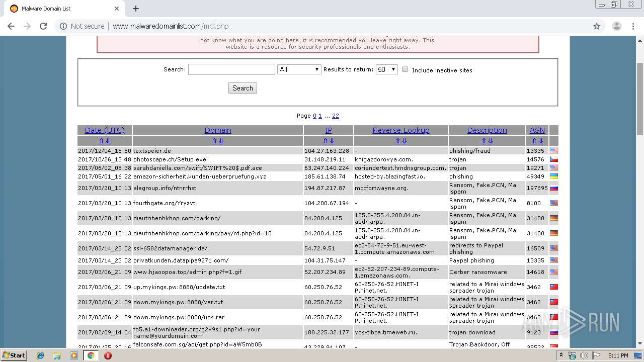Viewport: 644px width, 362px height.
Task: Open the red stop-sign taskbar application
Action: coord(108,355)
